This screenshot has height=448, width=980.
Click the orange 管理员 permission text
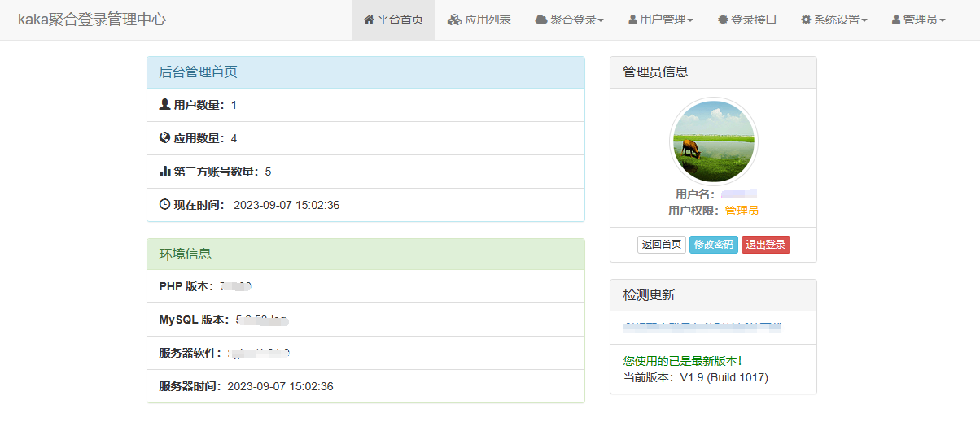tap(742, 211)
